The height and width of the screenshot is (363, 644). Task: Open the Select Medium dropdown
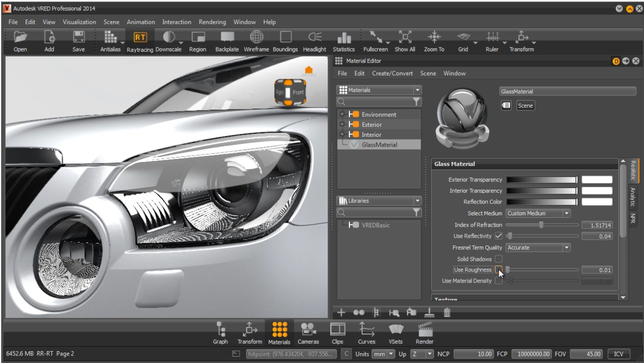click(x=538, y=213)
